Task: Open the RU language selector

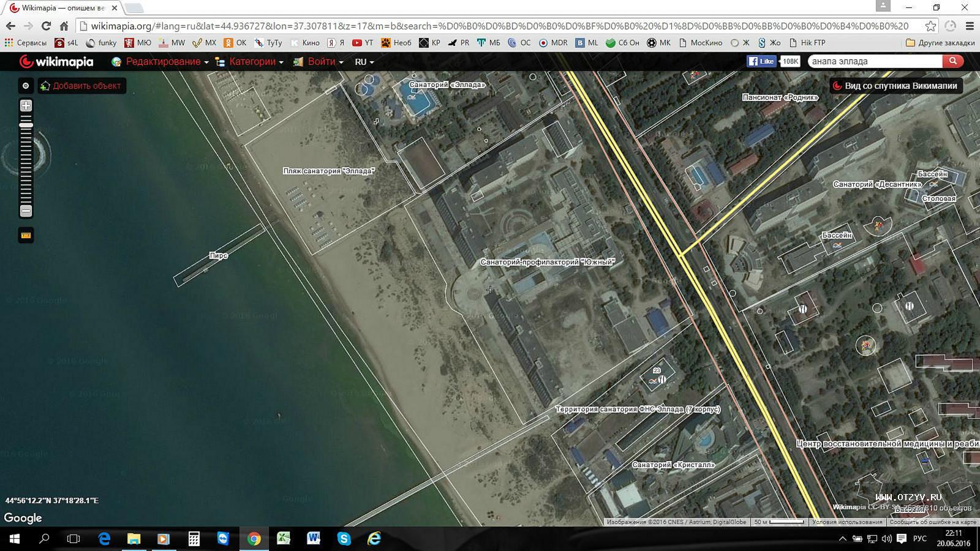Action: [364, 62]
